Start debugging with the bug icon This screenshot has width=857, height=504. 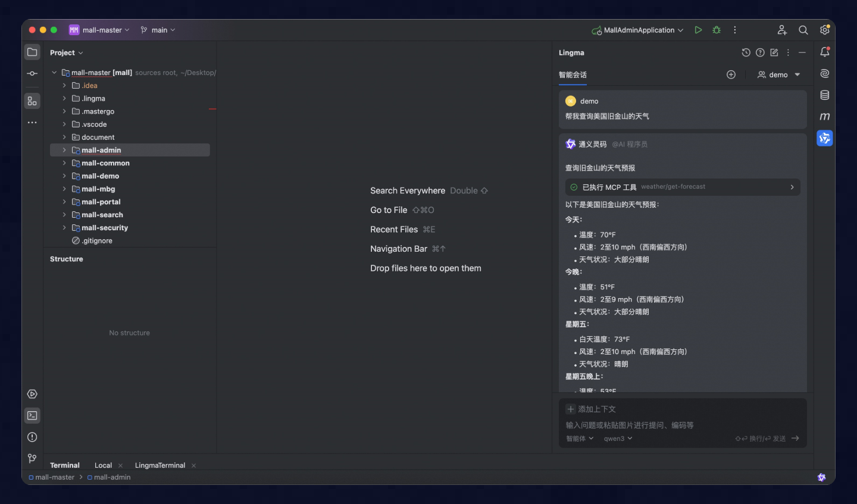(716, 30)
